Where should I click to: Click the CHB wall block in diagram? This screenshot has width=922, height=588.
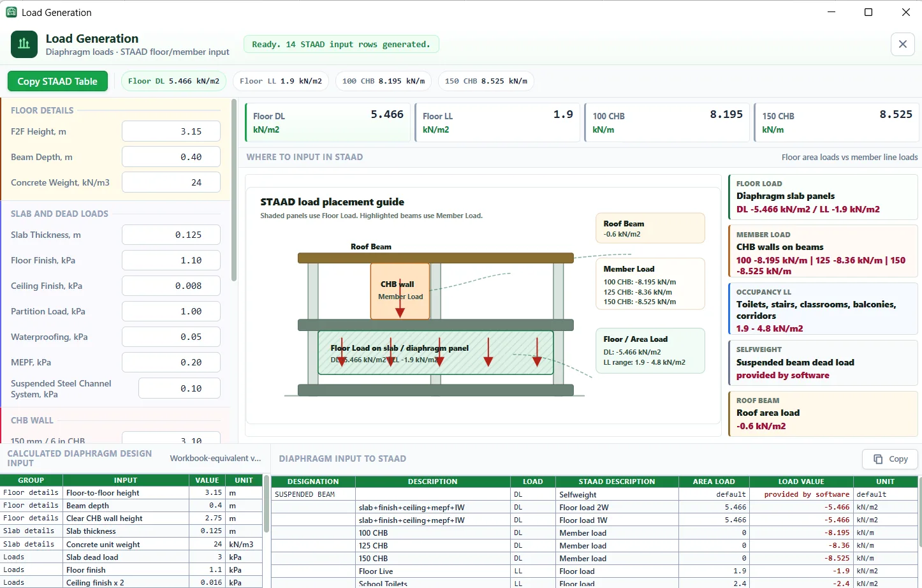pos(400,291)
